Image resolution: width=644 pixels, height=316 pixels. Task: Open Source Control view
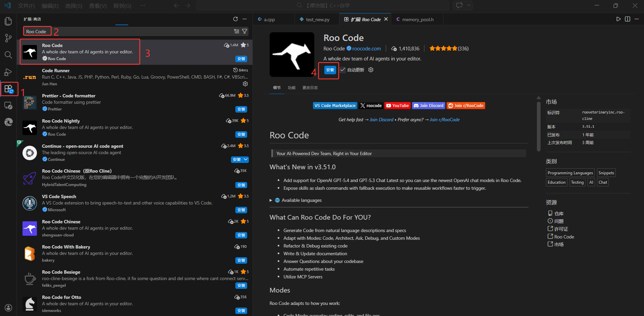[8, 38]
